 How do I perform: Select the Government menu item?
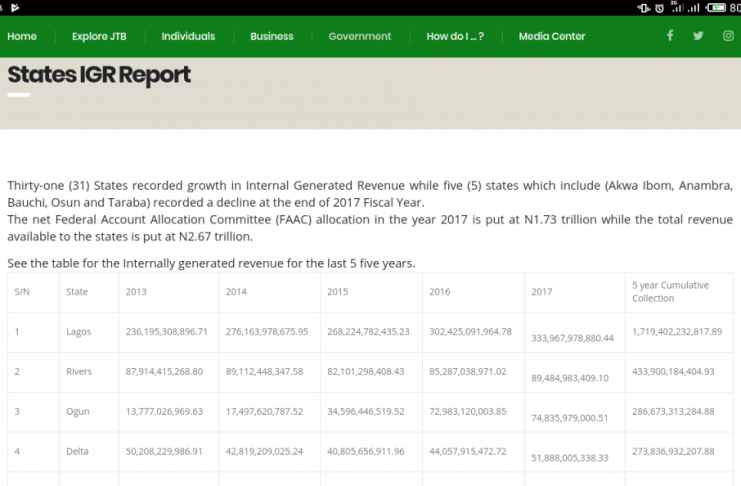pyautogui.click(x=360, y=36)
